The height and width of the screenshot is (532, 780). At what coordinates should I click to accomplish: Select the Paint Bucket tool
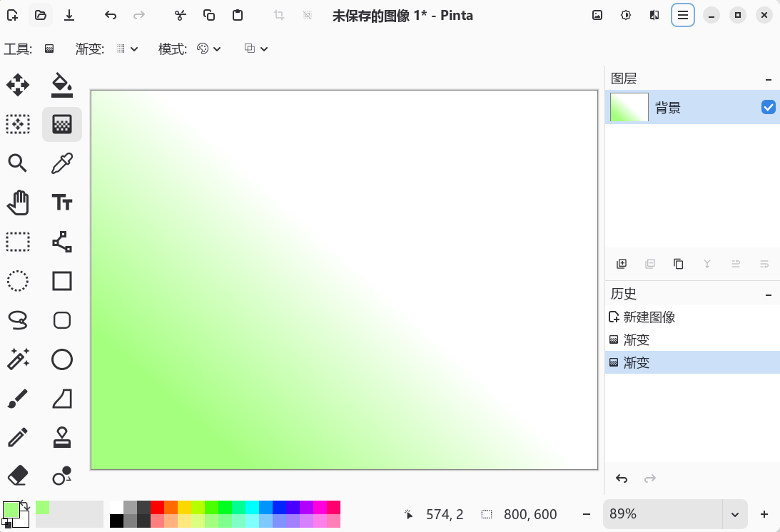(x=62, y=85)
